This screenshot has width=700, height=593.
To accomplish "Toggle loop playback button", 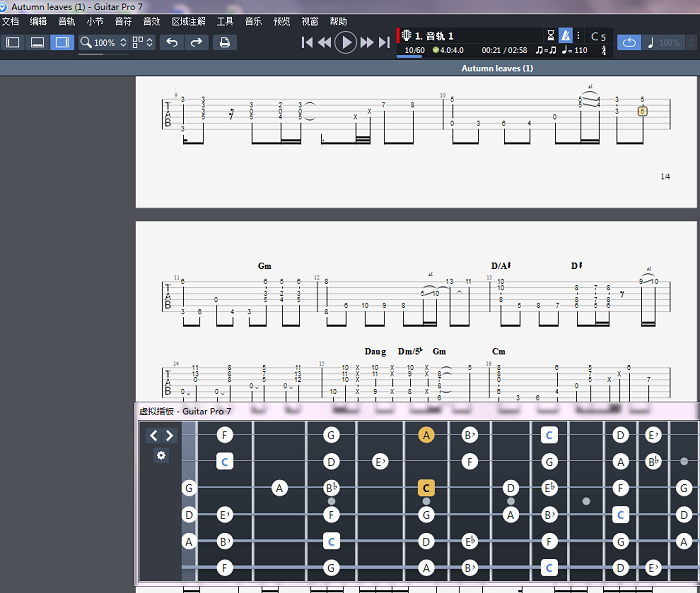I will 629,42.
